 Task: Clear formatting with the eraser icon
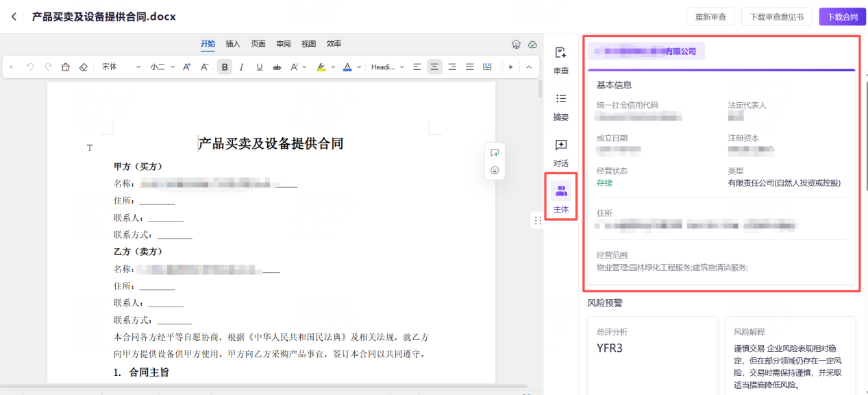pos(84,67)
